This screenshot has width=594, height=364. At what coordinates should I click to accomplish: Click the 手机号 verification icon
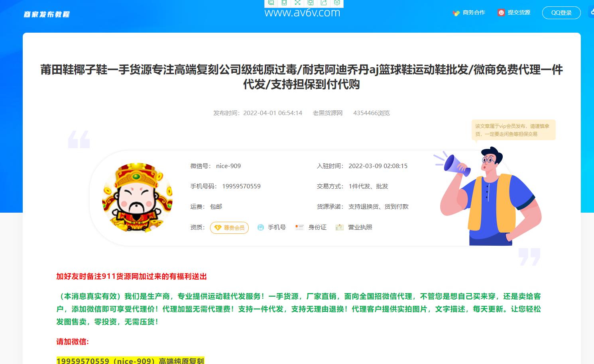coord(261,227)
